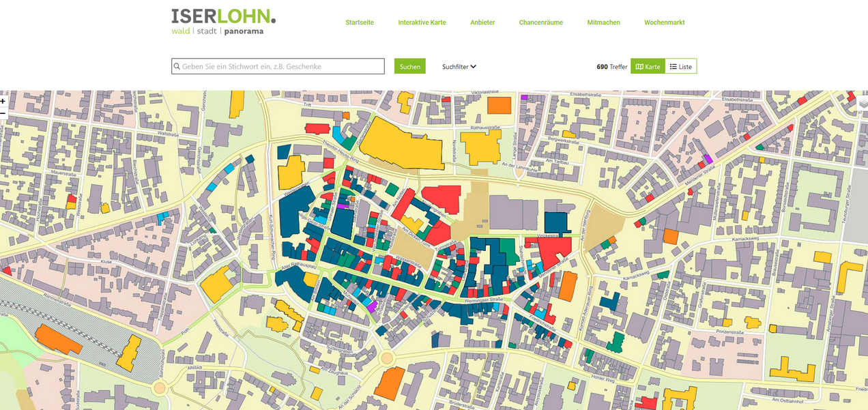Viewport: 868px width, 410px height.
Task: Click the Iserlohn wald stadt panorama logo
Action: [x=223, y=21]
